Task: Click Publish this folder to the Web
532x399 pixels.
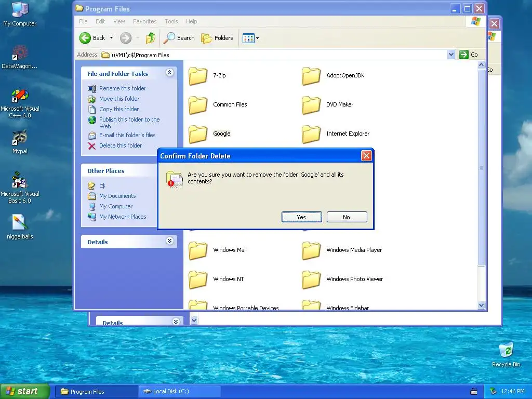Action: [129, 123]
